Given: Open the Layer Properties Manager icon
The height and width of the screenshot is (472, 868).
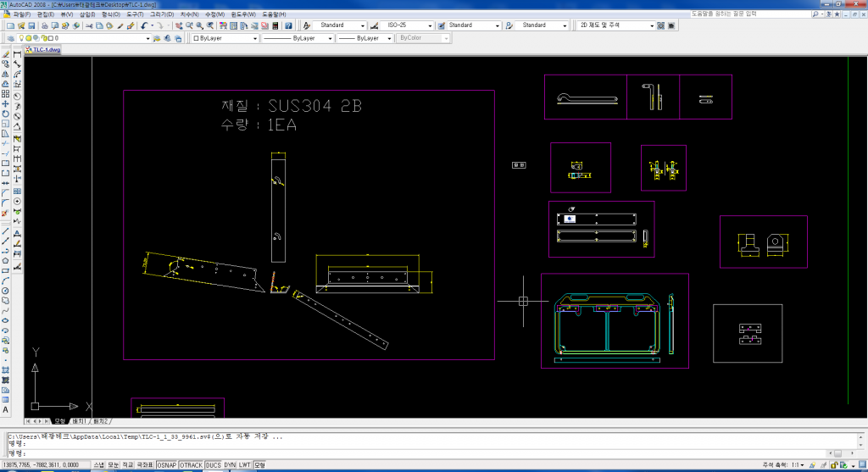Looking at the screenshot, I should coord(10,38).
